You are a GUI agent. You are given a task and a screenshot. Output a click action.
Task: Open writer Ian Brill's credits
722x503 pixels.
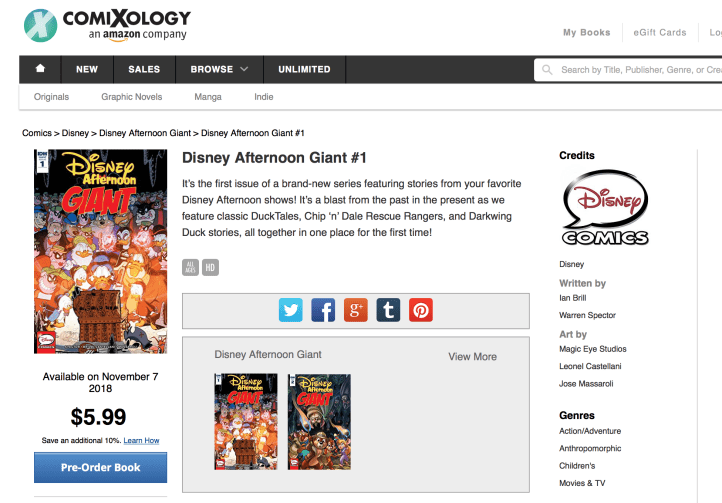pos(572,298)
